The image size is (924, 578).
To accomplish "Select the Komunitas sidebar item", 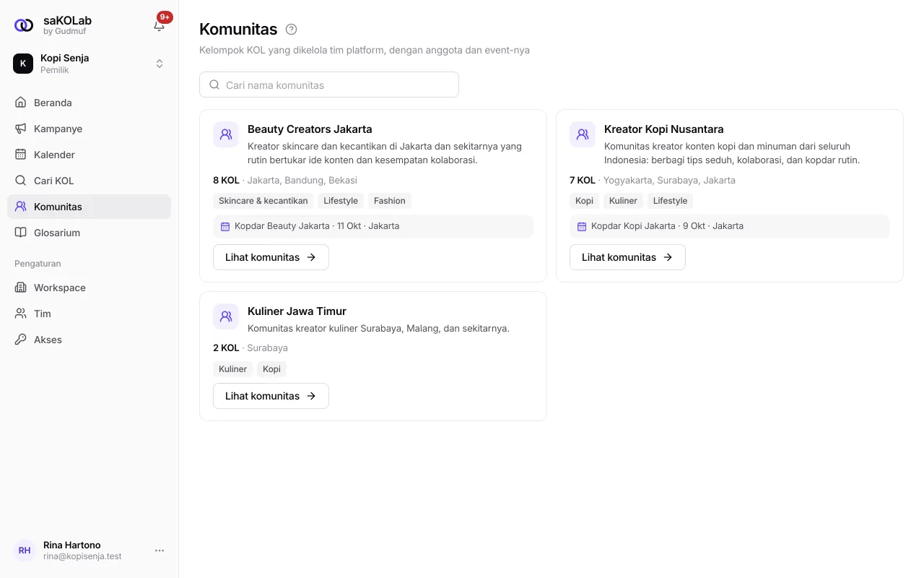I will pos(89,207).
